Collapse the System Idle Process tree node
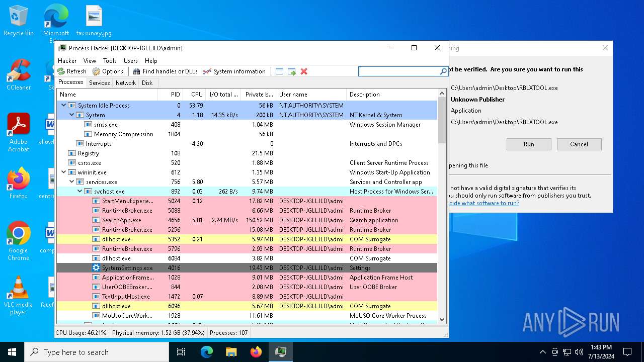644x362 pixels. pos(63,106)
